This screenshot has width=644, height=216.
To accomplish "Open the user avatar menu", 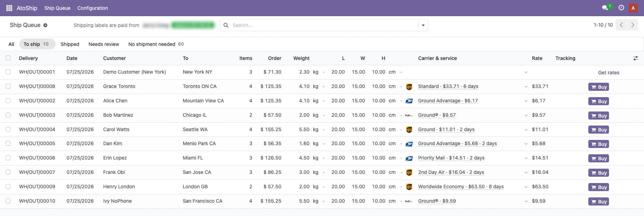I will [633, 8].
